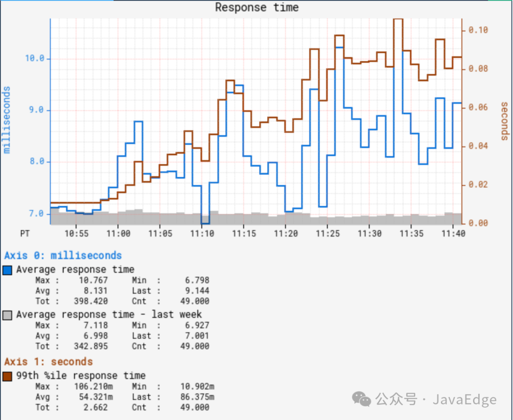Click the 11:30 time axis label
Viewport: 513px width, 420px height.
[x=370, y=233]
